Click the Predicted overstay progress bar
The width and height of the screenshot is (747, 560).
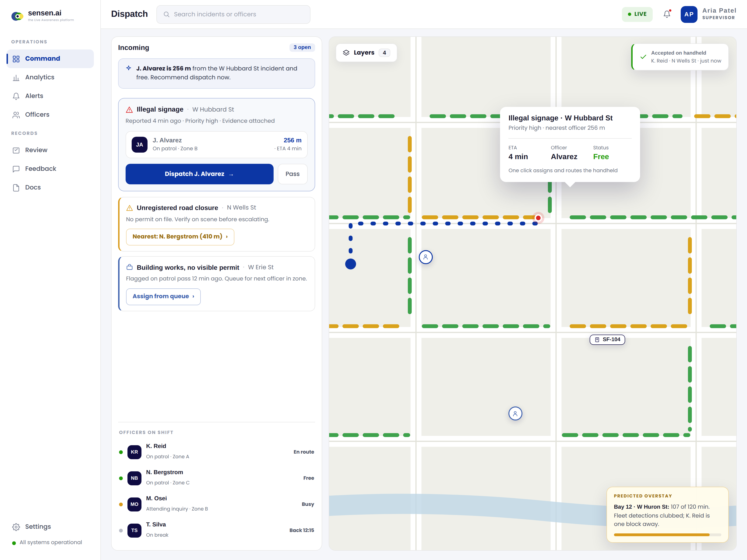click(x=667, y=535)
